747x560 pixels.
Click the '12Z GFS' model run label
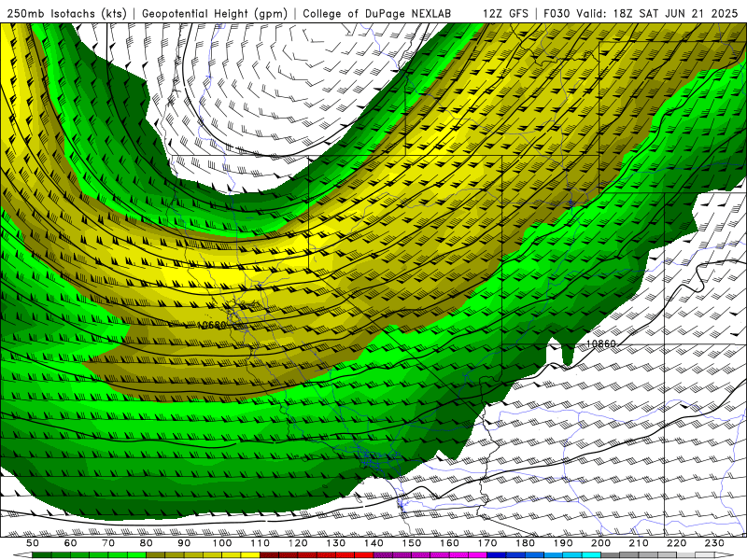(x=505, y=13)
